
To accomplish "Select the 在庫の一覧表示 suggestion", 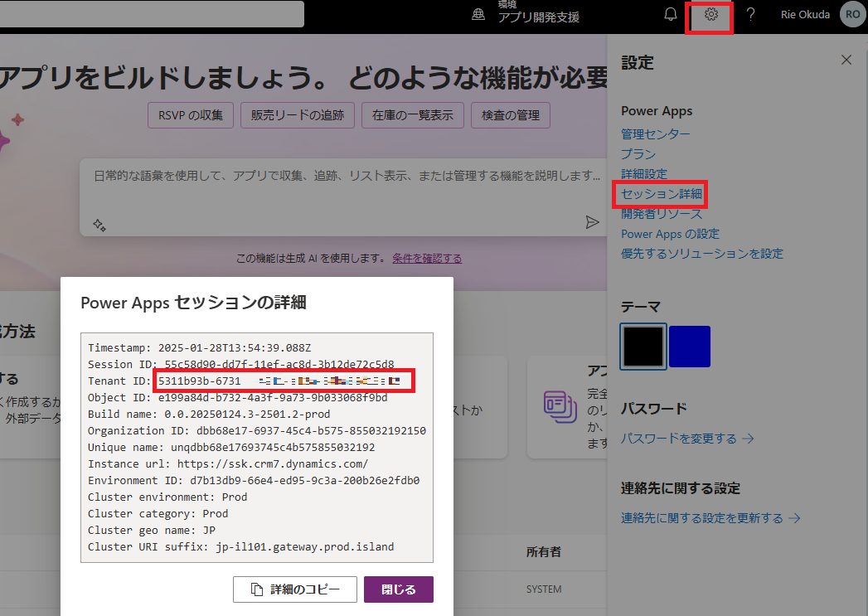I will pyautogui.click(x=413, y=115).
